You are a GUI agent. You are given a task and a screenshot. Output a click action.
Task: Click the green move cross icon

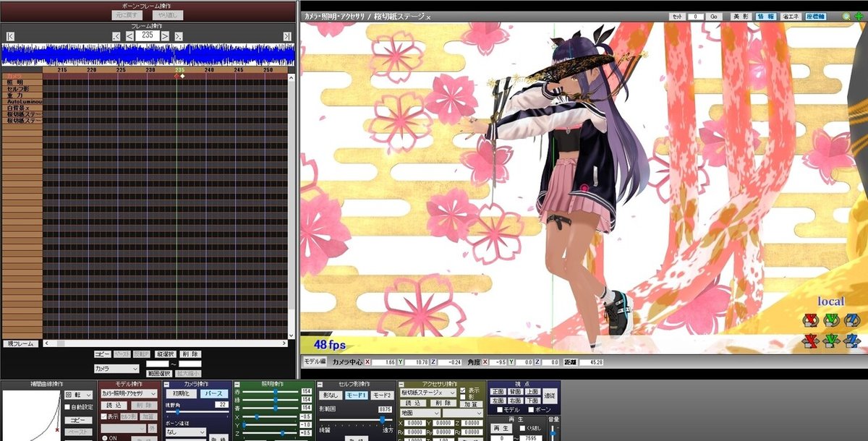click(859, 17)
